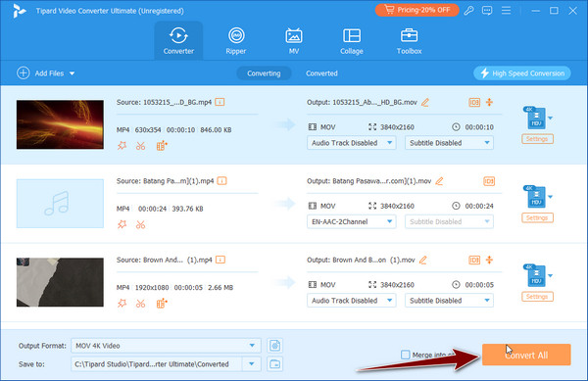Edit ID3 metadata for Brown And output
The image size is (588, 381).
(x=474, y=260)
